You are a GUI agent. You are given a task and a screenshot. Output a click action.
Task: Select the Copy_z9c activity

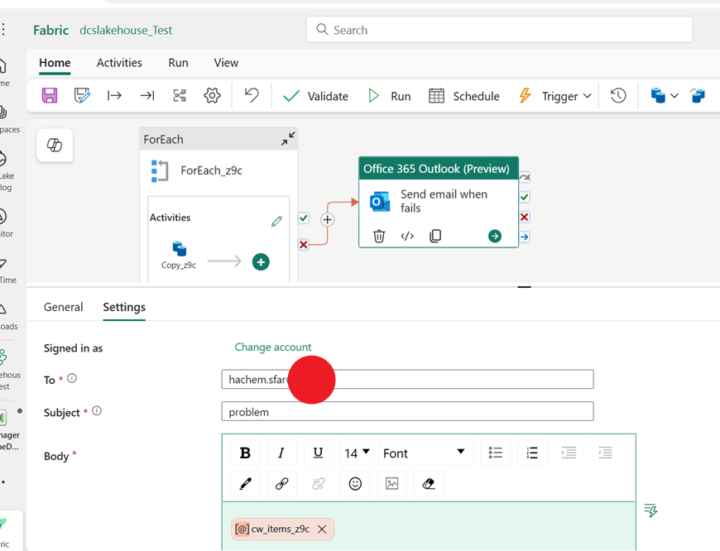pos(179,255)
